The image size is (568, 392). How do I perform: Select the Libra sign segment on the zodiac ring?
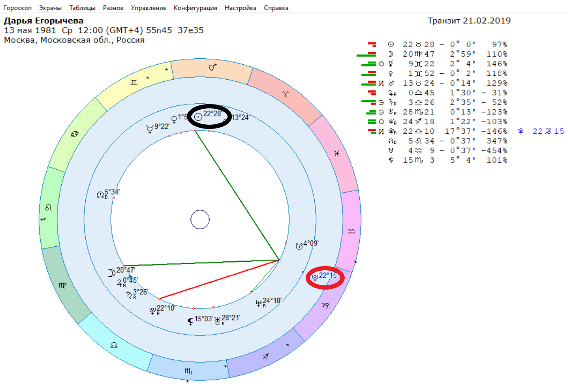[x=114, y=345]
